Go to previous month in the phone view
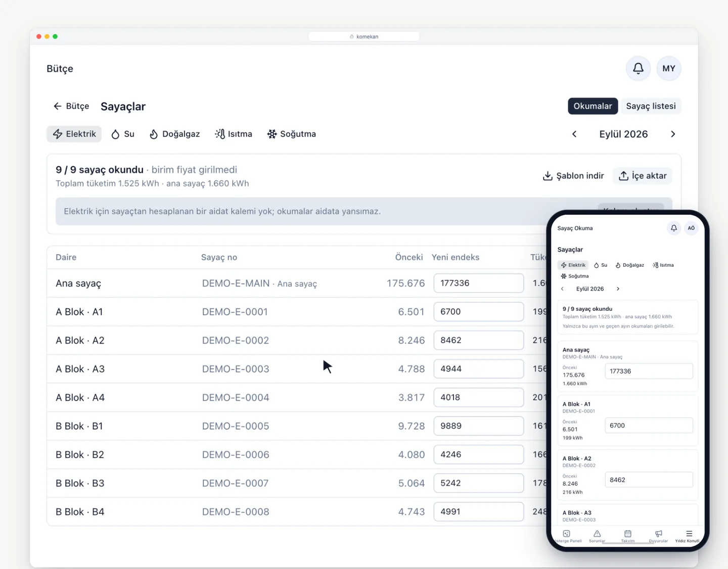 (562, 289)
